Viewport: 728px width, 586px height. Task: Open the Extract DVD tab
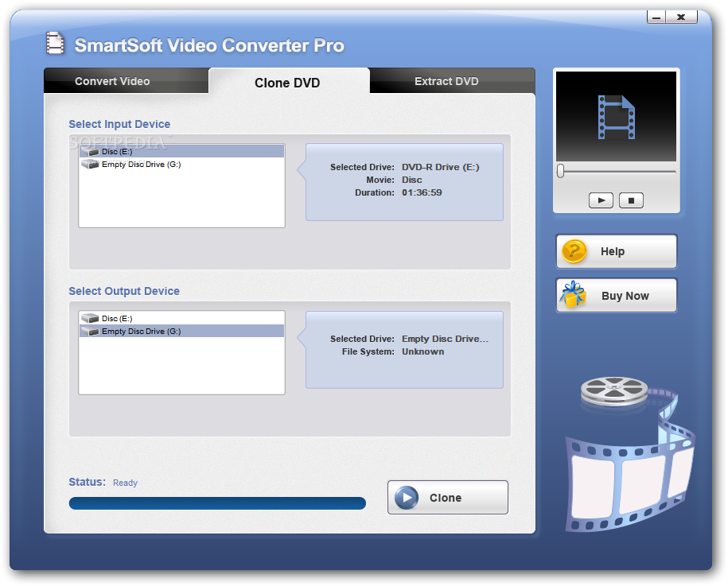click(452, 81)
